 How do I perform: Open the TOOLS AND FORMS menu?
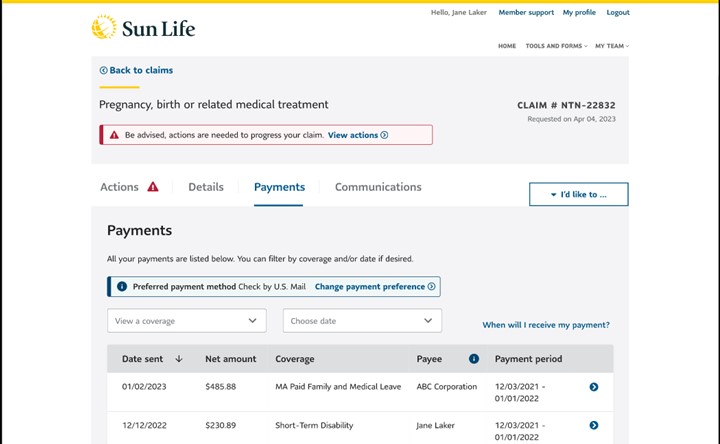pyautogui.click(x=556, y=46)
